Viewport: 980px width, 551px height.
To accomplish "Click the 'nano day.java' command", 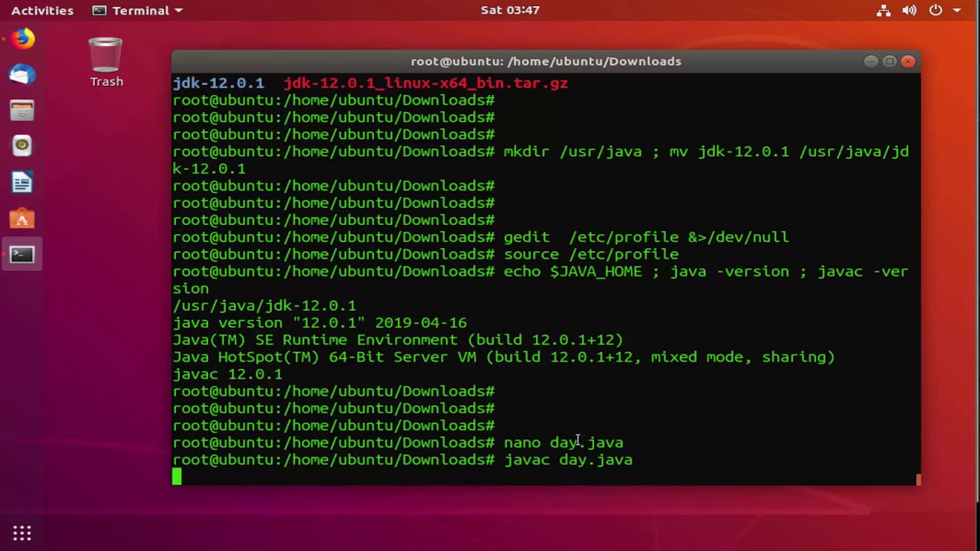I will click(x=563, y=442).
